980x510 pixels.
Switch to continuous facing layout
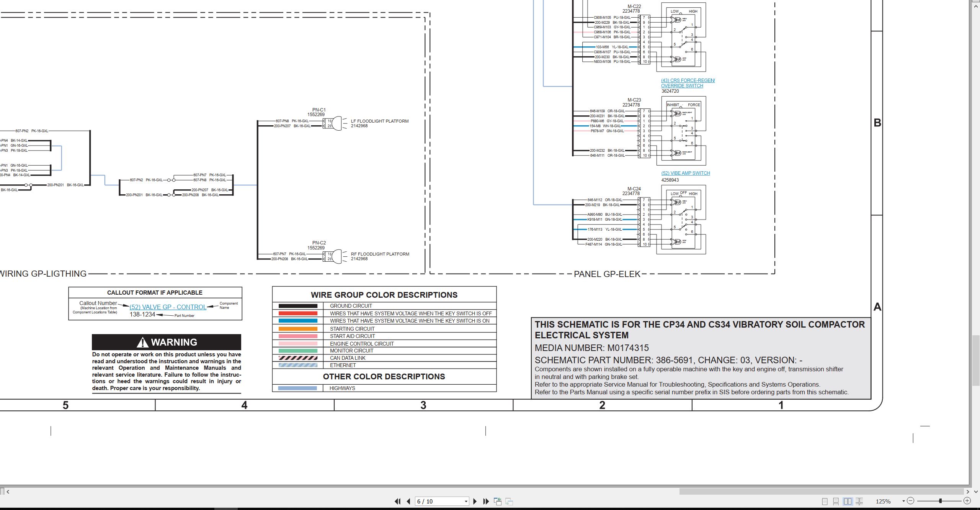click(859, 501)
